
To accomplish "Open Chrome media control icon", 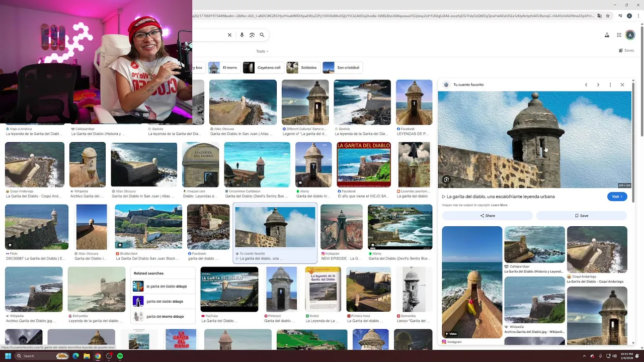I will click(621, 16).
